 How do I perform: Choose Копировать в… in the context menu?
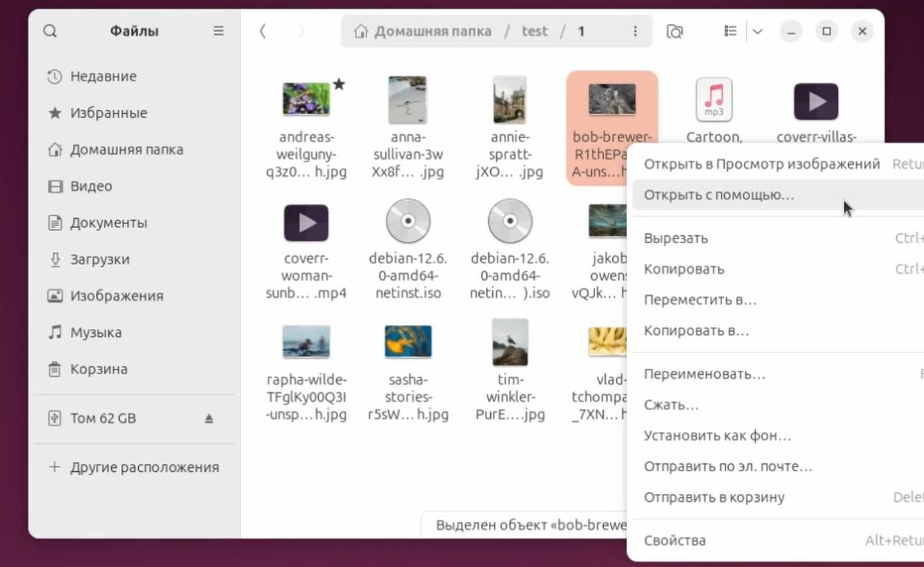(x=778, y=330)
